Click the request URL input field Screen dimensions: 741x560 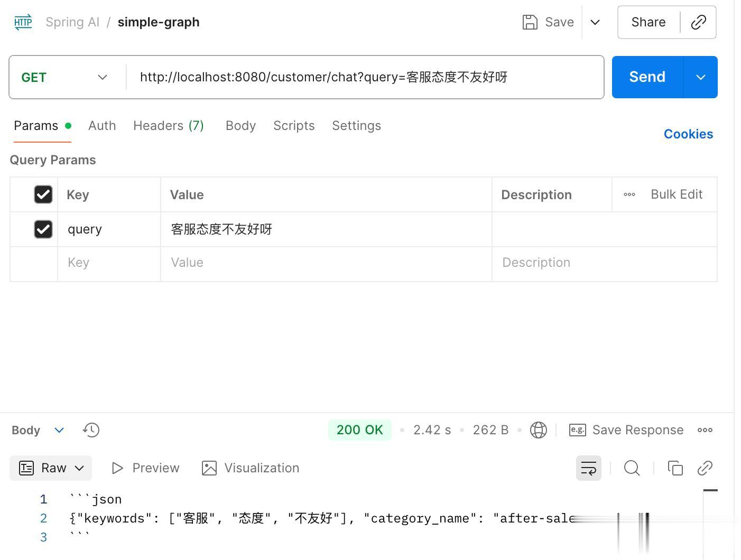tap(365, 77)
